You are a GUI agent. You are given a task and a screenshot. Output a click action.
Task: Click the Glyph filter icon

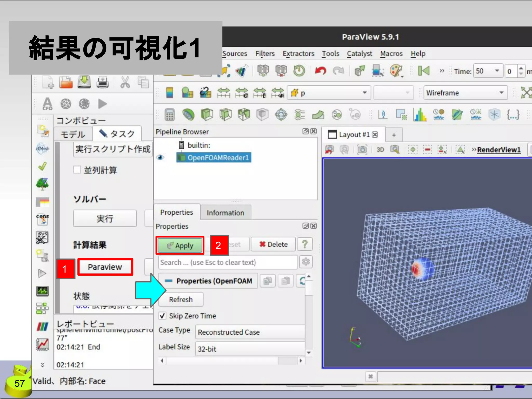[x=281, y=115]
